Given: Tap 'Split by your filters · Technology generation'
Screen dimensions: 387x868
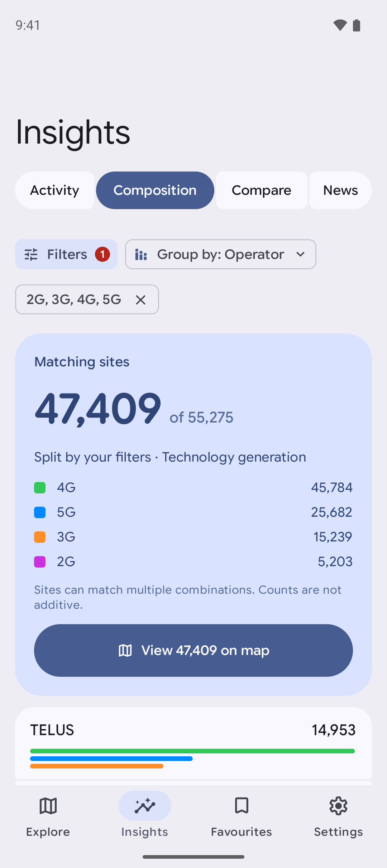Looking at the screenshot, I should 170,457.
